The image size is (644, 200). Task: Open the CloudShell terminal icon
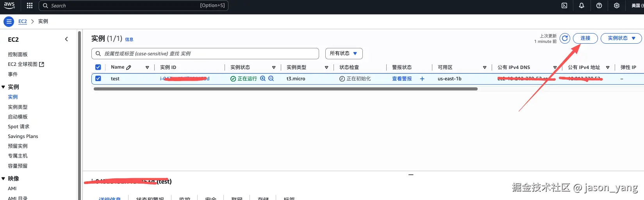[x=564, y=5]
